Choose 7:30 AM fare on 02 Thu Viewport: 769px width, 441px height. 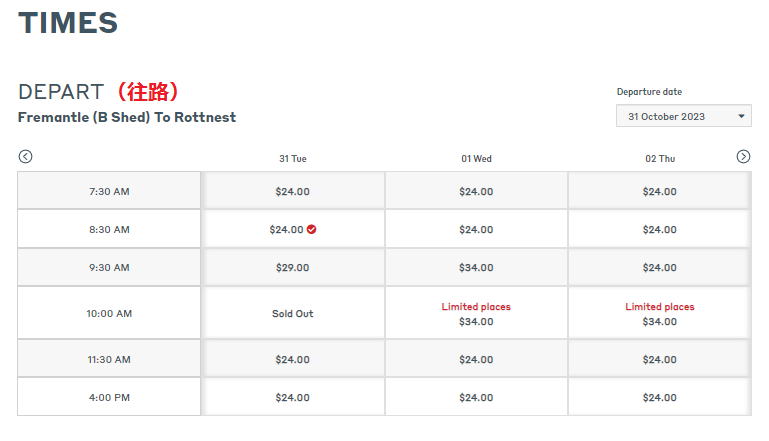click(x=660, y=191)
